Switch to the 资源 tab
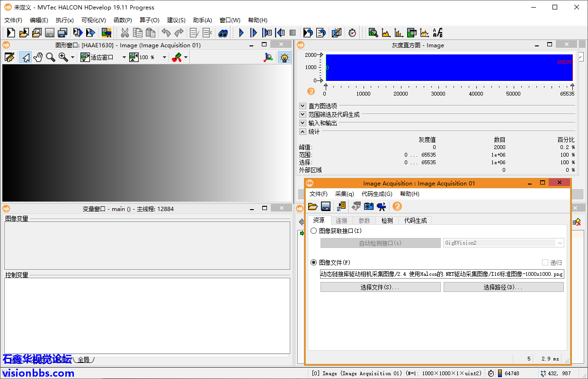The width and height of the screenshot is (588, 379). (319, 220)
